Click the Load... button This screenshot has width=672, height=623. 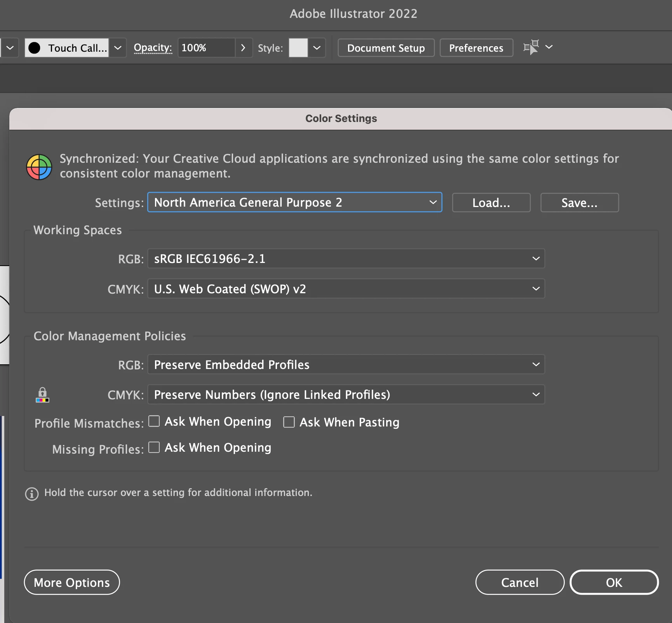tap(491, 203)
